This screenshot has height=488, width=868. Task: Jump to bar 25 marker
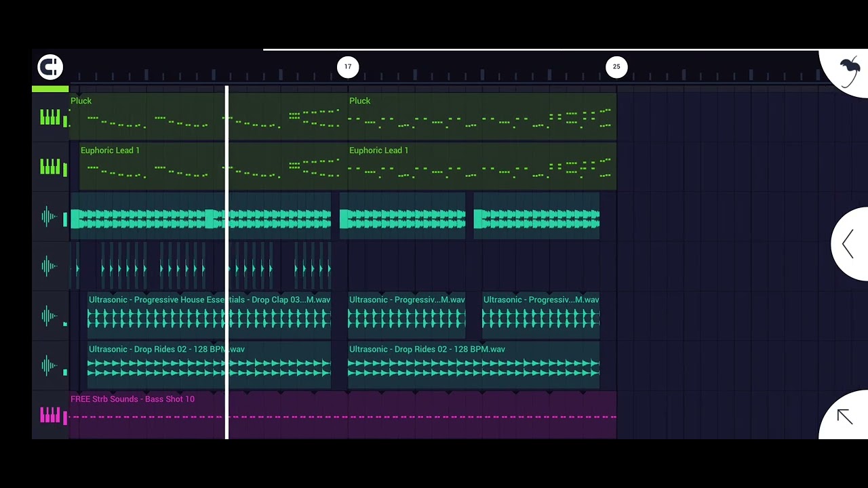point(616,66)
